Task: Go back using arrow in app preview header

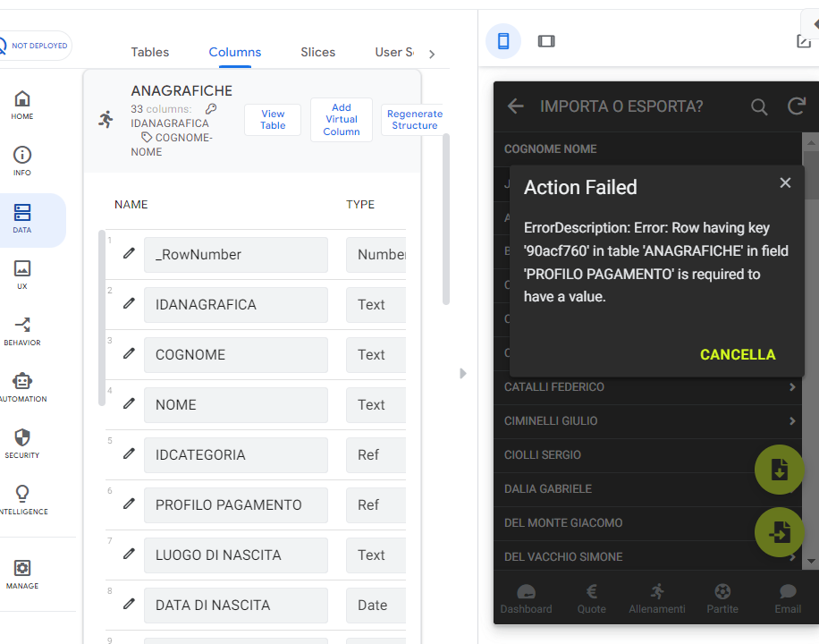Action: point(516,106)
